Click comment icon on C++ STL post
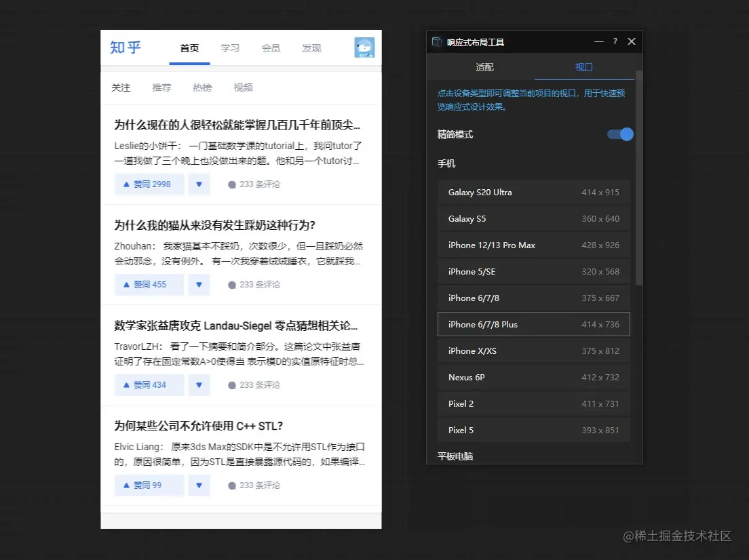 click(232, 485)
